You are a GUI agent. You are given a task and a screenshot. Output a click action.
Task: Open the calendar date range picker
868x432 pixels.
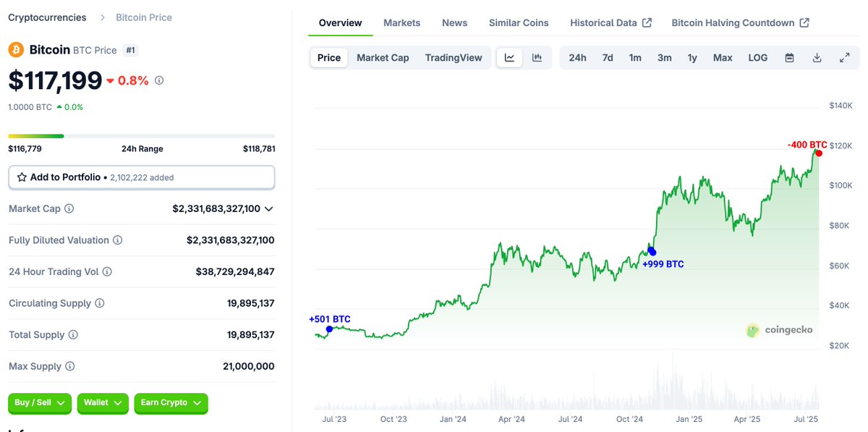pos(790,58)
